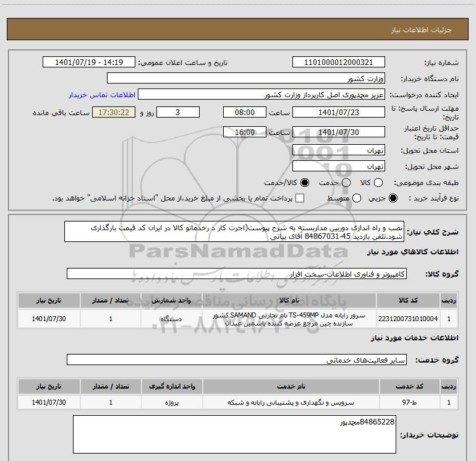Click the buyer notes box containing 84865228
476x461 pixels.
(x=234, y=434)
